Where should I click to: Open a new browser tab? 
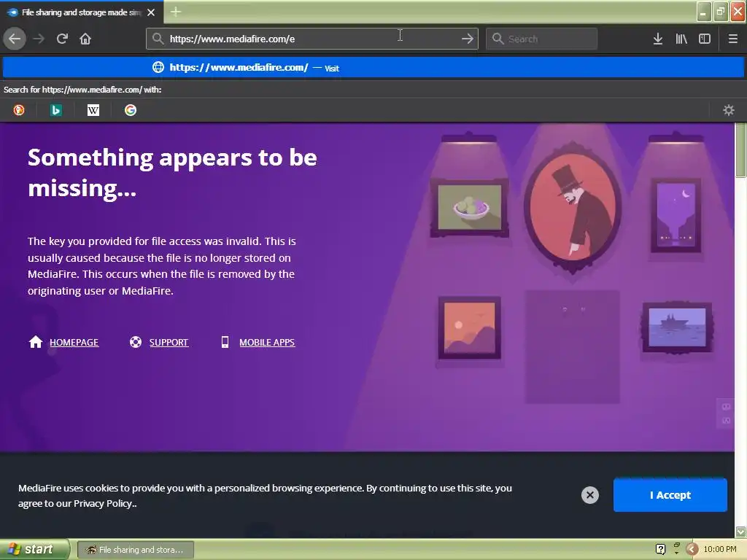click(x=176, y=12)
